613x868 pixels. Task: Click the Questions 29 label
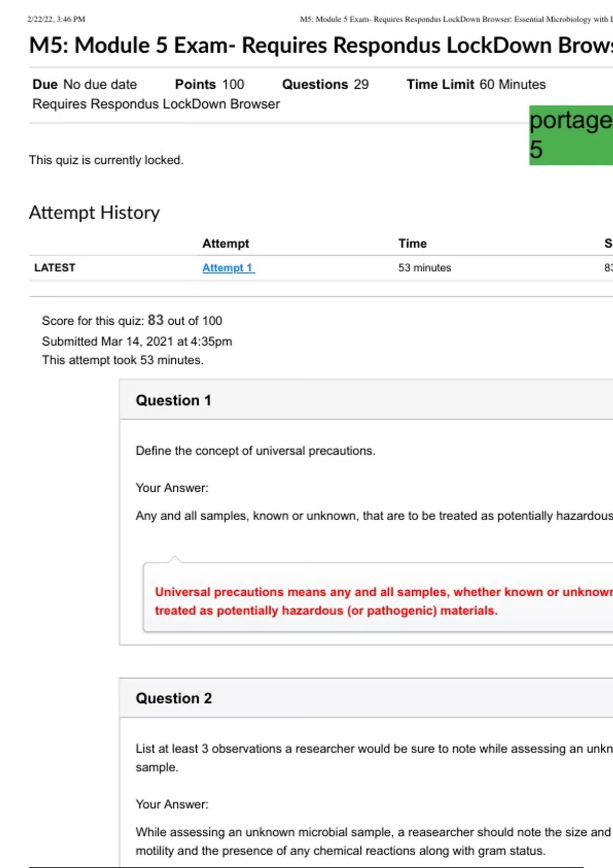click(x=325, y=84)
